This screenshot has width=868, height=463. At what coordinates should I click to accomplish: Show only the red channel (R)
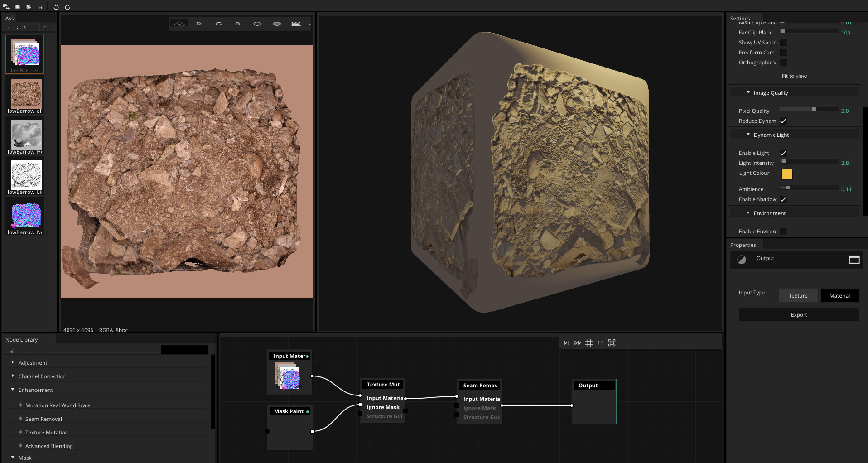(x=198, y=24)
